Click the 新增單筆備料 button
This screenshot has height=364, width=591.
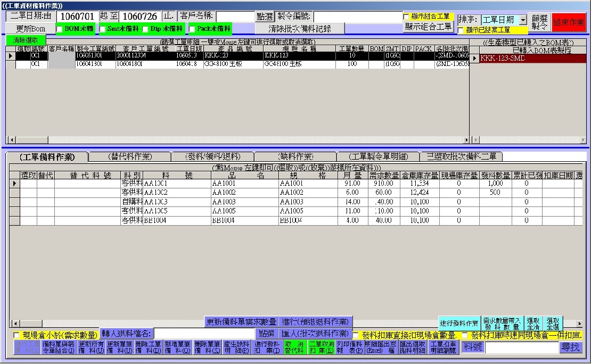[177, 348]
